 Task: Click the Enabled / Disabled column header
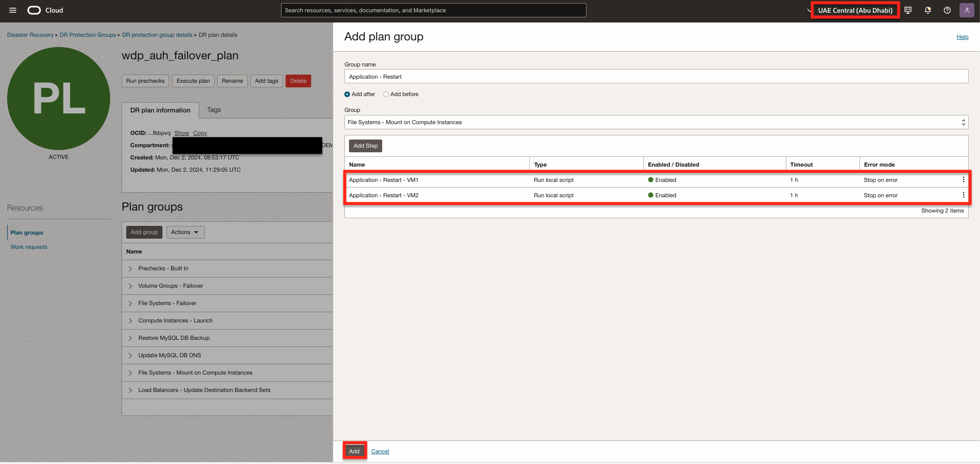[x=673, y=165]
